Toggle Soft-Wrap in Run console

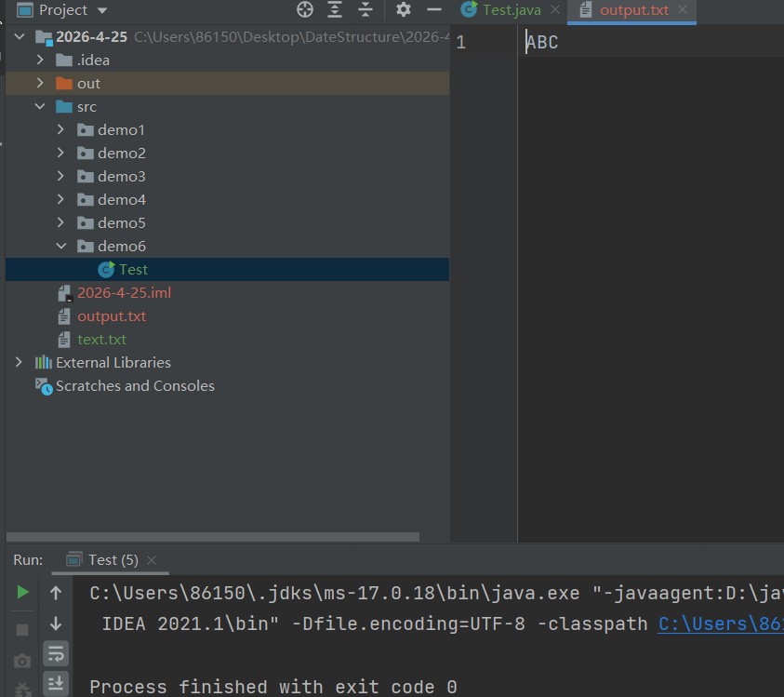point(56,653)
